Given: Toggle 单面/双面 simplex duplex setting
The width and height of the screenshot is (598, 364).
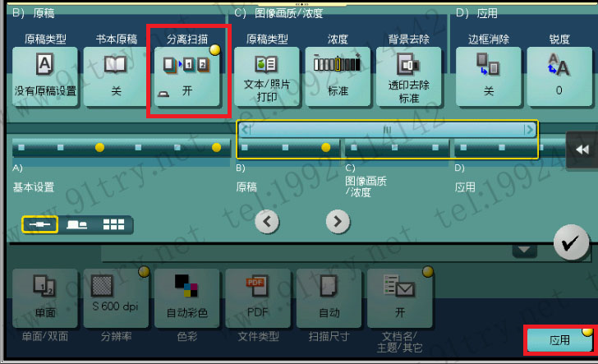Looking at the screenshot, I should tap(45, 298).
